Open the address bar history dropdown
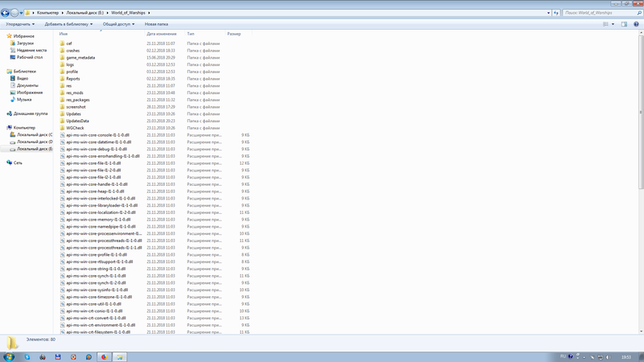The image size is (644, 362). 548,13
